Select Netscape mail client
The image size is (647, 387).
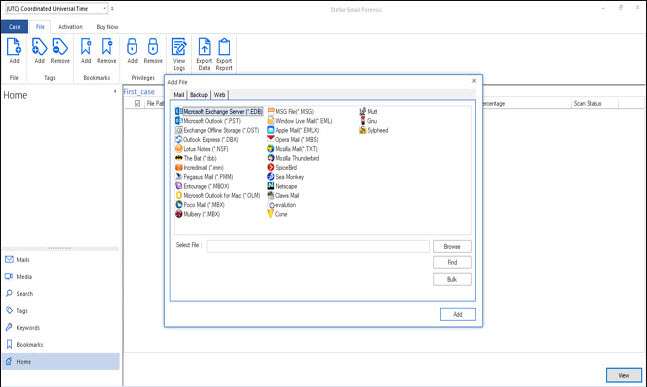coord(282,186)
